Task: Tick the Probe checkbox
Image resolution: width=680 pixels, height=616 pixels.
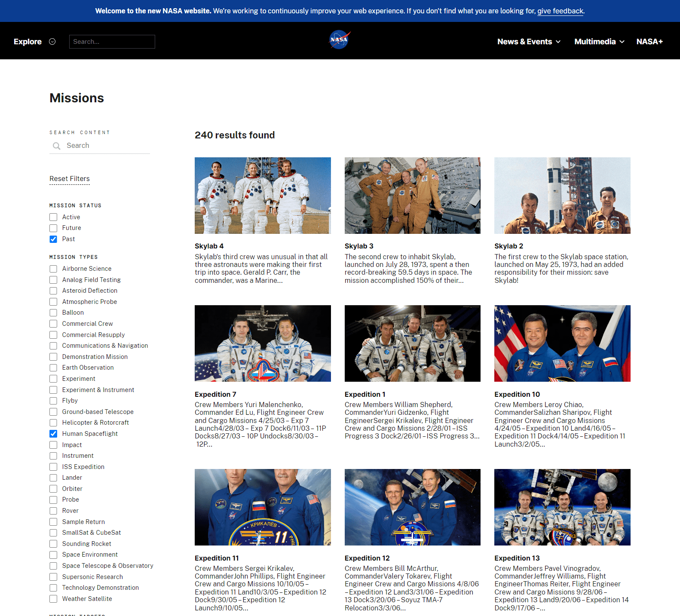Action: pyautogui.click(x=53, y=500)
